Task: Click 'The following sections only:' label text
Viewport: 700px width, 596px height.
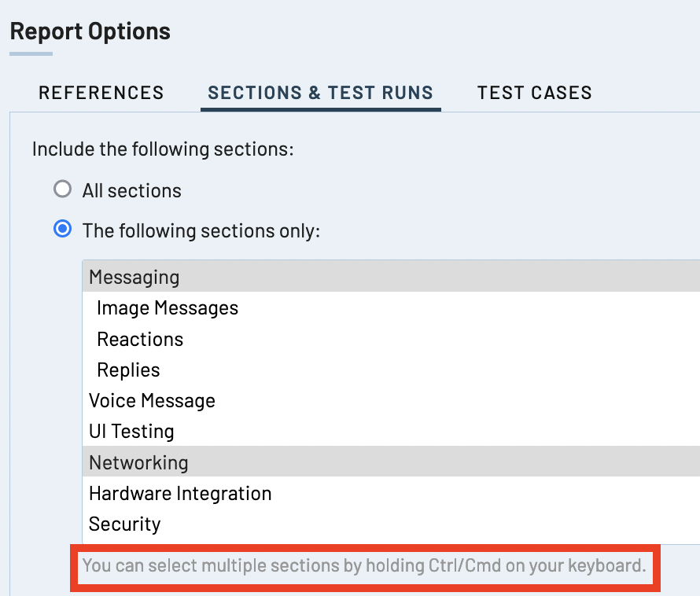Action: point(201,230)
